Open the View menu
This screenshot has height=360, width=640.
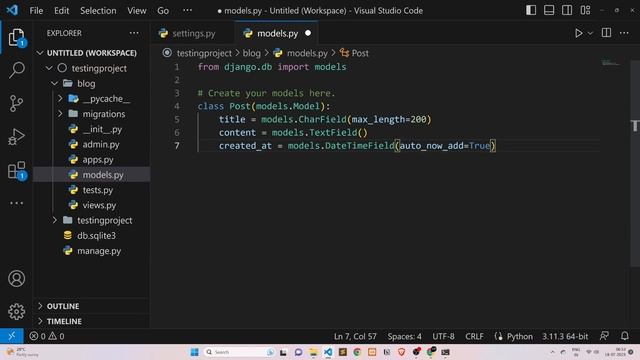pos(136,11)
